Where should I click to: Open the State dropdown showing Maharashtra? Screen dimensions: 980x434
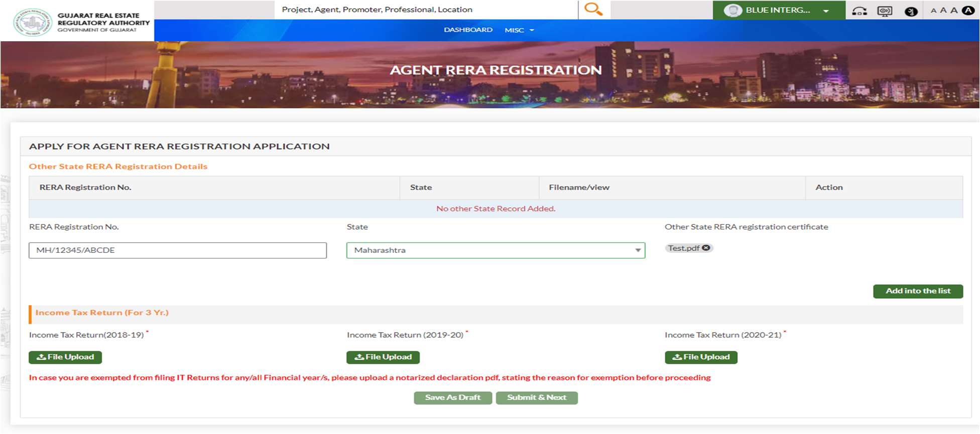pos(496,250)
